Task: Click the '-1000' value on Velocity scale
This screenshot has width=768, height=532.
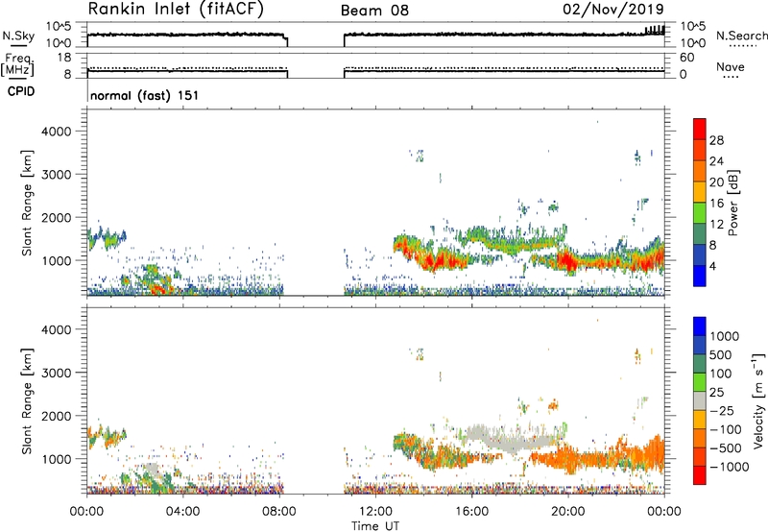Action: [730, 467]
